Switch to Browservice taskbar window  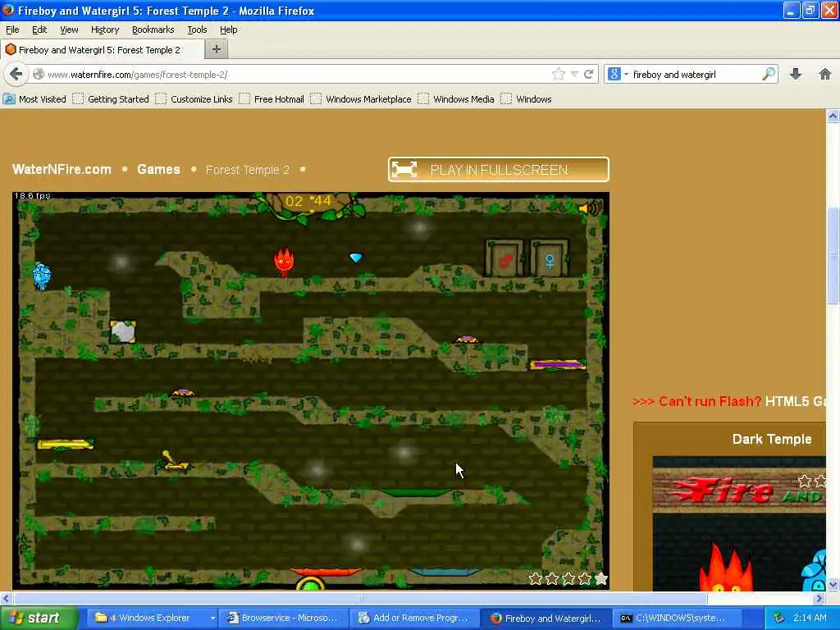(x=283, y=618)
